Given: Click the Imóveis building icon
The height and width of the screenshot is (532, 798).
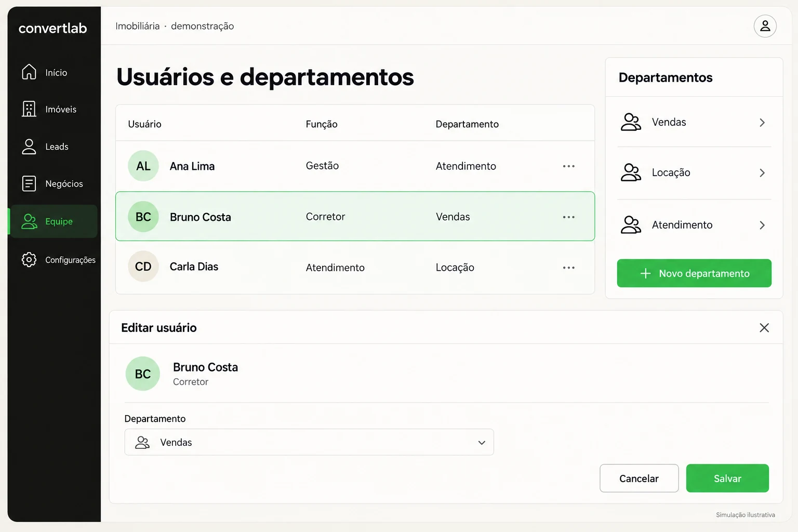Looking at the screenshot, I should pos(29,109).
